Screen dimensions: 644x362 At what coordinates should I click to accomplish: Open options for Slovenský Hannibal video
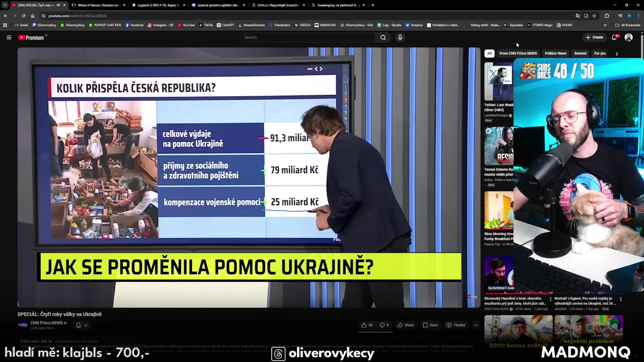click(550, 299)
